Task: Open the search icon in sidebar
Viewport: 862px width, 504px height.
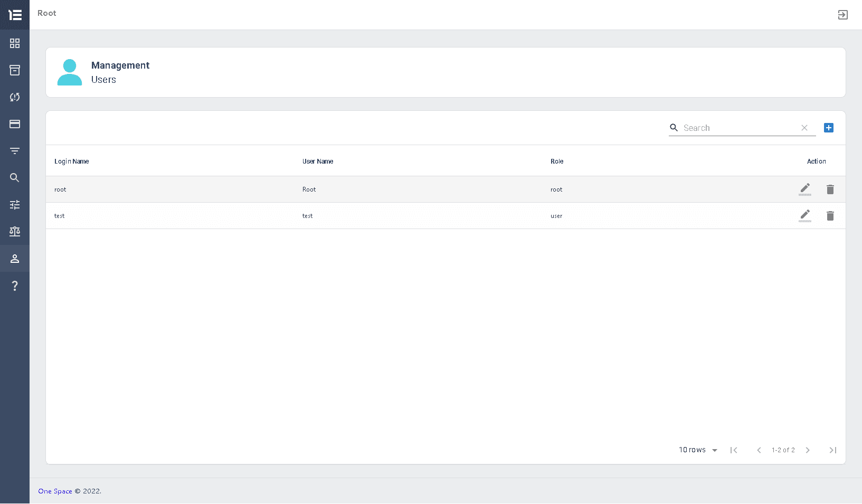Action: point(15,178)
